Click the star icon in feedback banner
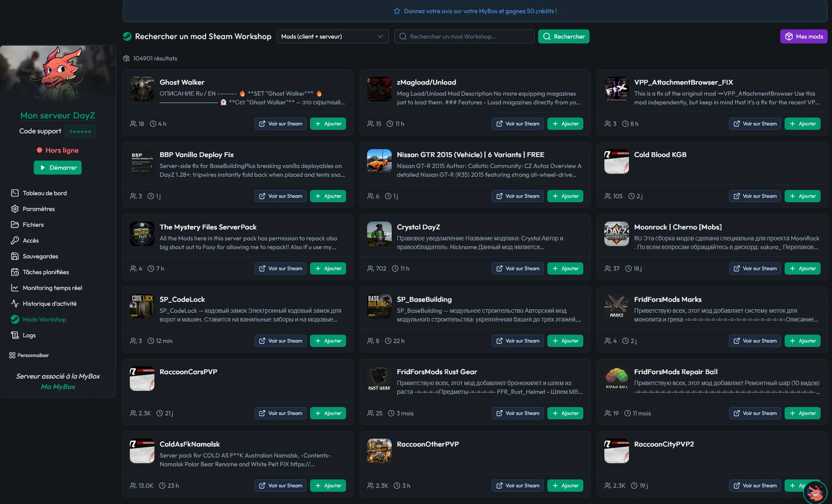This screenshot has width=832, height=504. (397, 11)
